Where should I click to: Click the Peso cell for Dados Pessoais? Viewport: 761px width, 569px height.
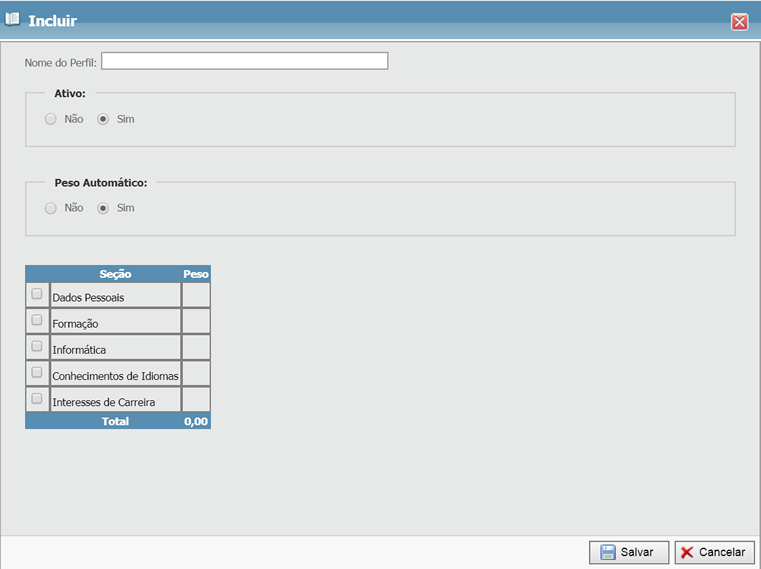(x=196, y=295)
